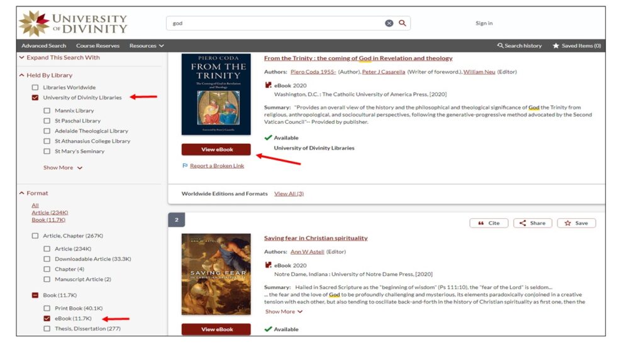Click the Cite button for result 2
The image size is (644, 362).
coord(489,223)
